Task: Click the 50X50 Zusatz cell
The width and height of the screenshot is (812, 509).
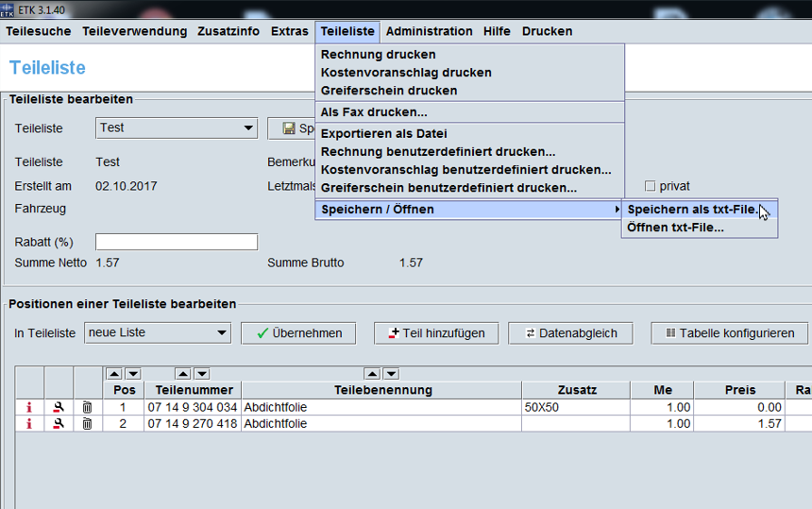Action: point(576,408)
